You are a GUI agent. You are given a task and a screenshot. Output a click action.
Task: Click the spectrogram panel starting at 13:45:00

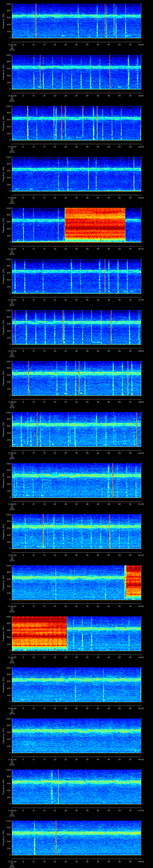click(x=77, y=736)
